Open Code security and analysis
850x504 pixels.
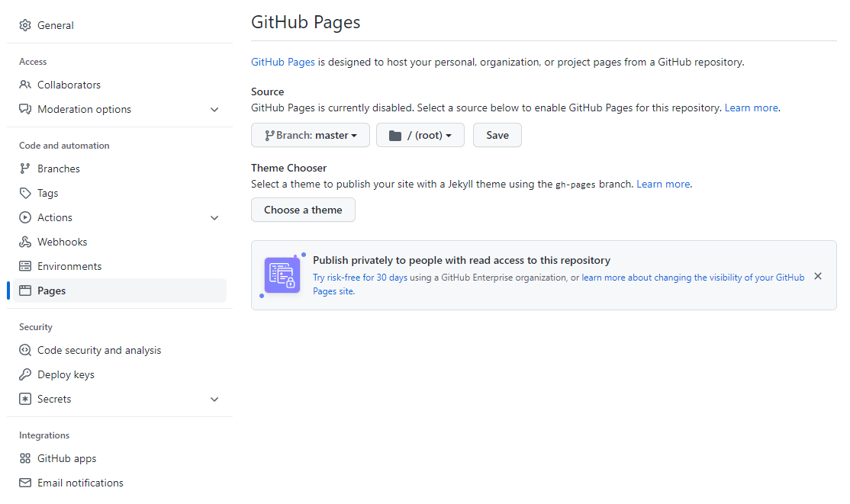[120, 350]
